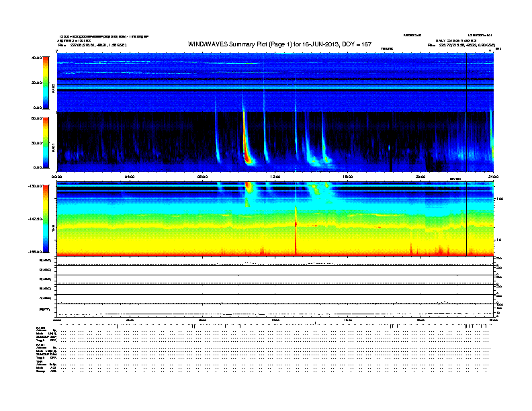The width and height of the screenshot is (532, 411).
Task: Click the 08:00 tick label below RAD1 panel
Action: pyautogui.click(x=202, y=177)
